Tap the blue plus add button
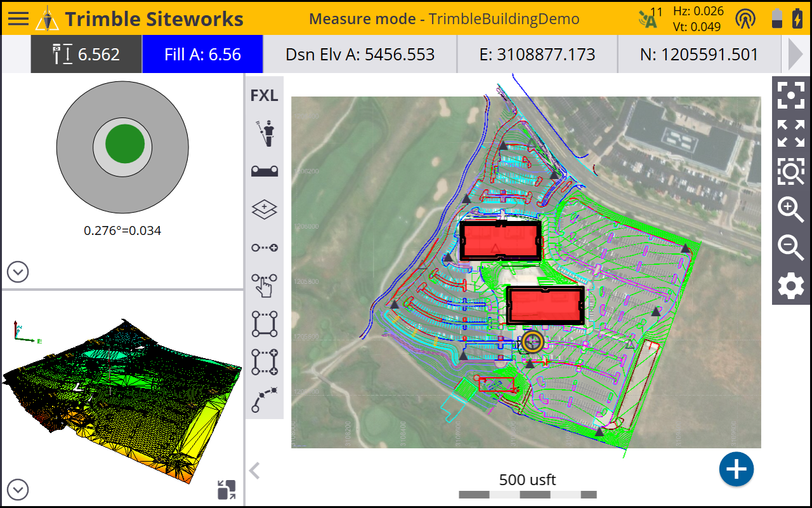The image size is (812, 508). (x=737, y=470)
